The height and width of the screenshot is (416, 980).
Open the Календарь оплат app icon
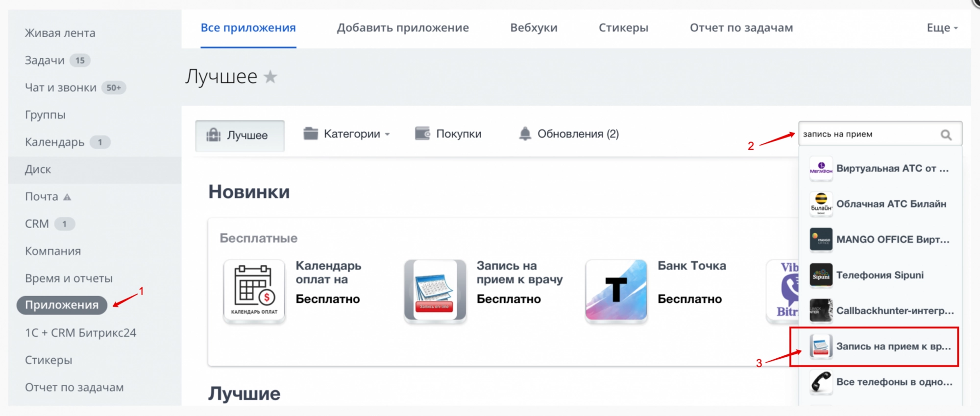click(254, 291)
